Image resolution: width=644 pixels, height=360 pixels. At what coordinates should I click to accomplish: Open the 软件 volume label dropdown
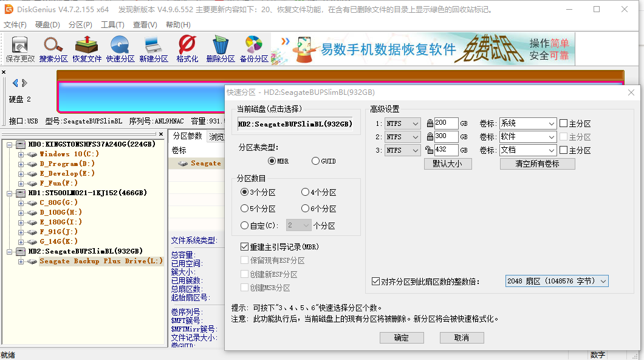click(528, 137)
